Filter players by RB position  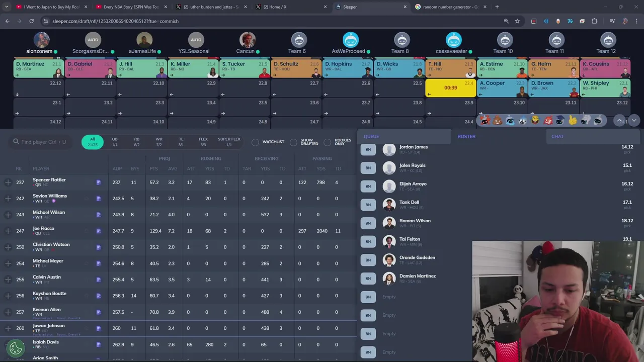(137, 142)
